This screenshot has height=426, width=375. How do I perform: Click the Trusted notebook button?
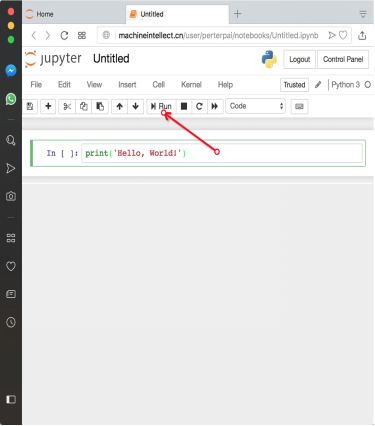pyautogui.click(x=294, y=85)
